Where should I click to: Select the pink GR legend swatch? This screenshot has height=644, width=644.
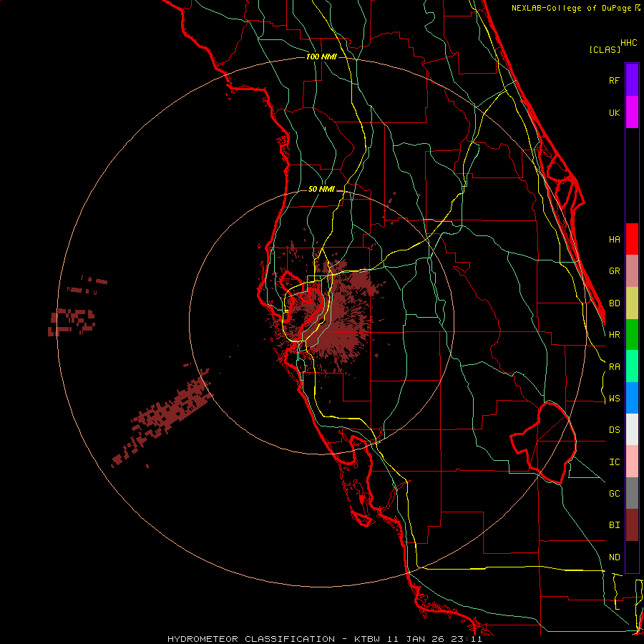point(632,271)
